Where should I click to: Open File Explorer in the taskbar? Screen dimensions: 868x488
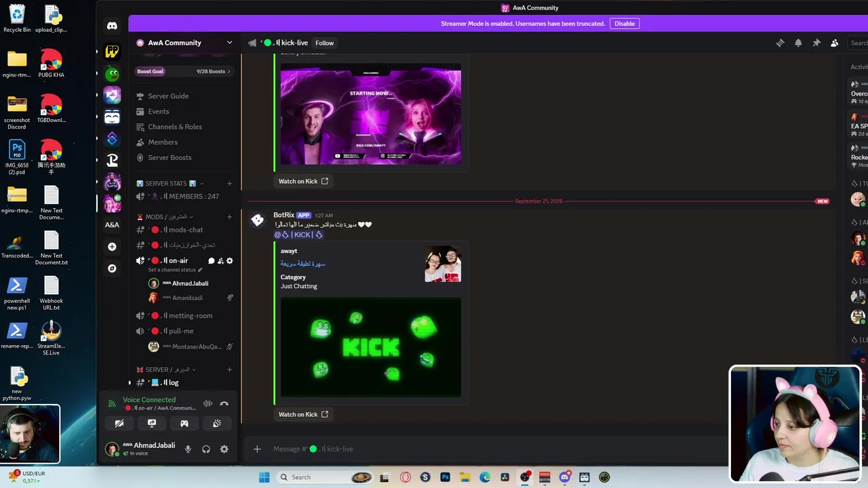[x=465, y=477]
